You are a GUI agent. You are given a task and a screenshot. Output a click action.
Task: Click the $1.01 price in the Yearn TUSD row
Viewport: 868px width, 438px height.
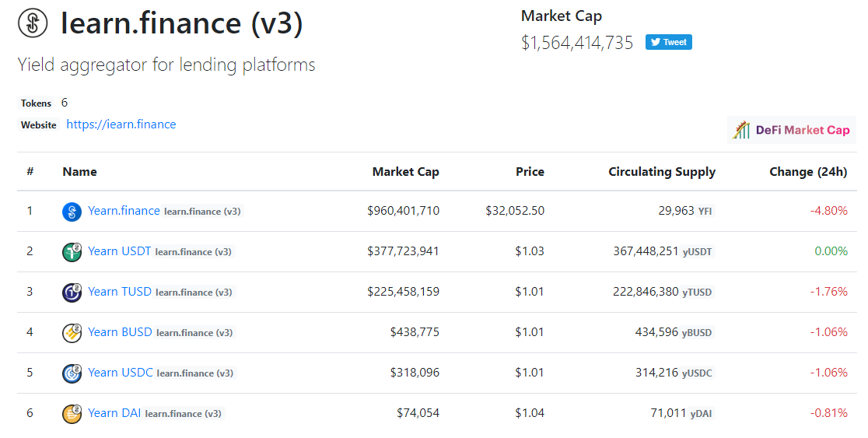click(530, 292)
